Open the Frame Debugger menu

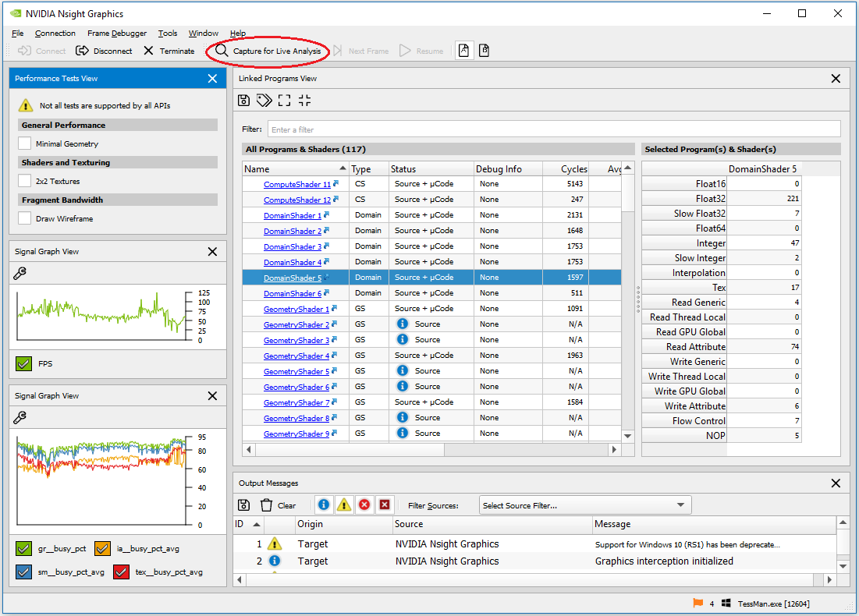pyautogui.click(x=116, y=34)
